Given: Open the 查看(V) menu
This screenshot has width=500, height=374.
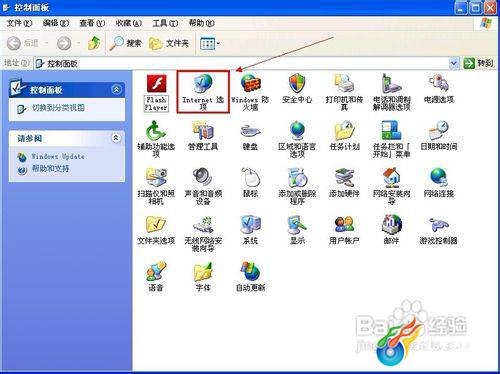Looking at the screenshot, I should 92,23.
